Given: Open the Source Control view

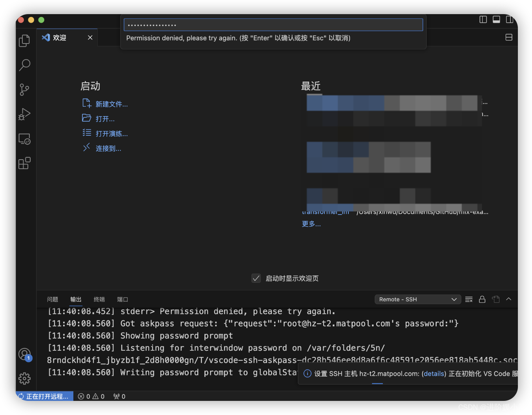Looking at the screenshot, I should pyautogui.click(x=24, y=89).
